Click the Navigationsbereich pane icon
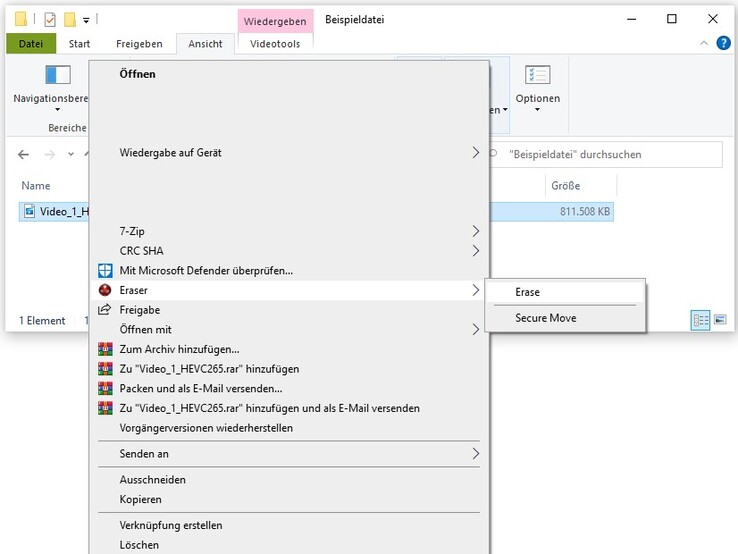This screenshot has width=738, height=554. click(x=58, y=75)
